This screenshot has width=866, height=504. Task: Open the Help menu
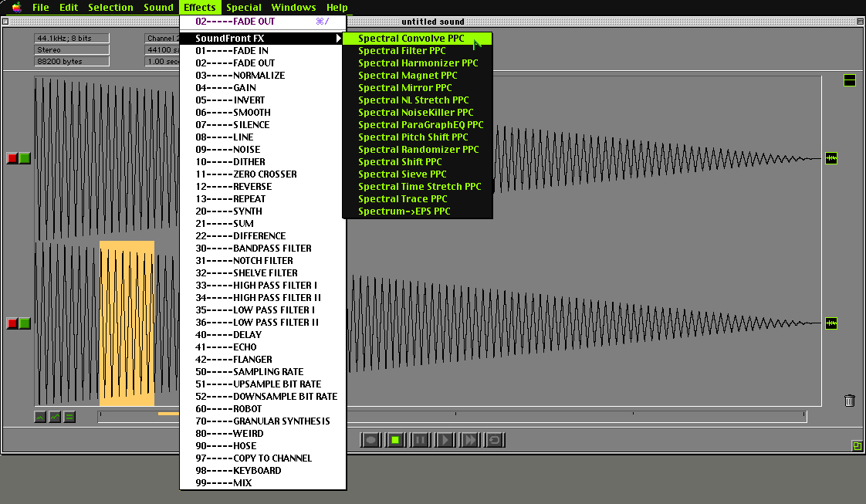(x=337, y=7)
